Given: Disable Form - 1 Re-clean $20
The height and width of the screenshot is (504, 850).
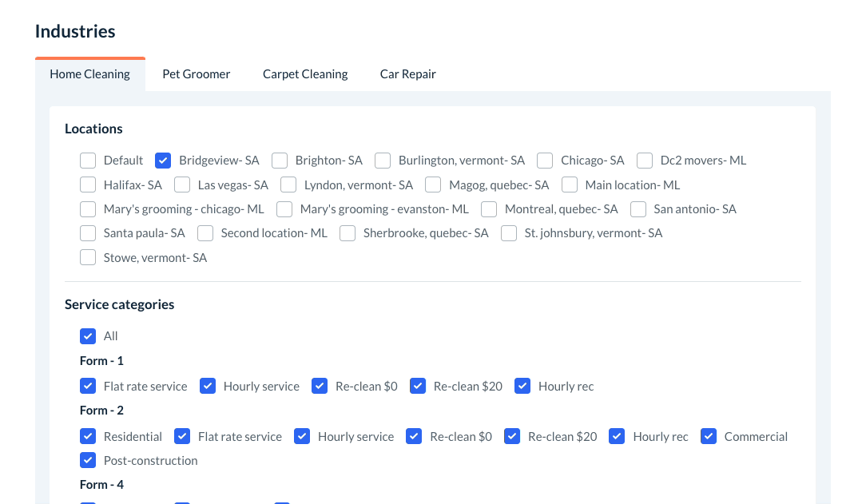Looking at the screenshot, I should coord(418,387).
